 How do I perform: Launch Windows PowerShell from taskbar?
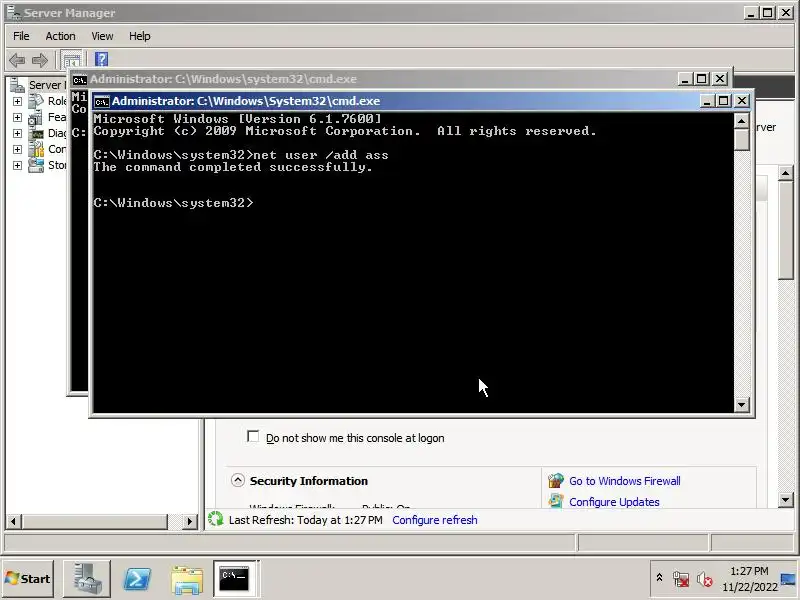point(138,579)
